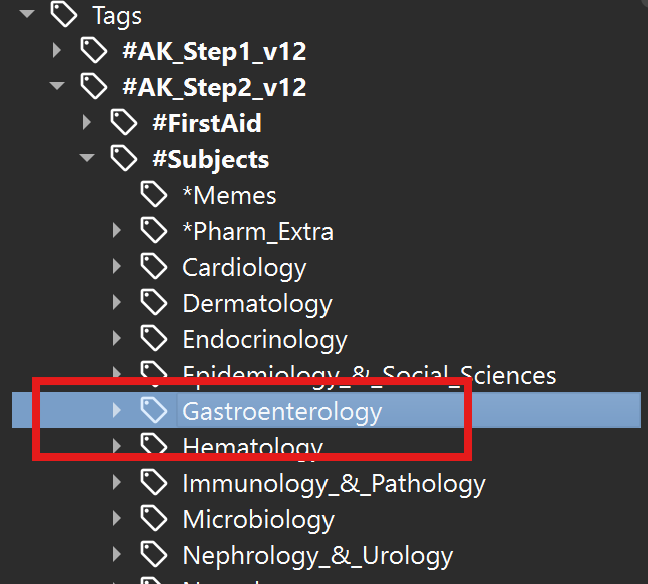Expand the Cardiology tag arrow

tap(117, 267)
